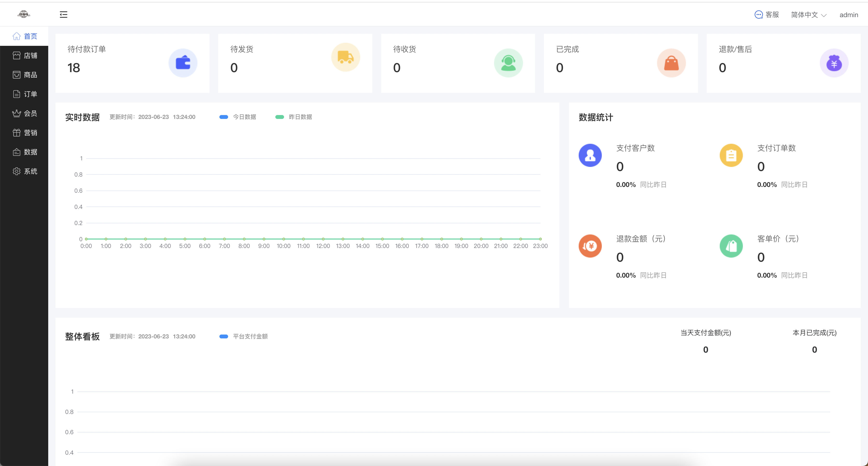Click the yellow truck icon for 待发货
The width and height of the screenshot is (868, 466).
[x=346, y=57]
